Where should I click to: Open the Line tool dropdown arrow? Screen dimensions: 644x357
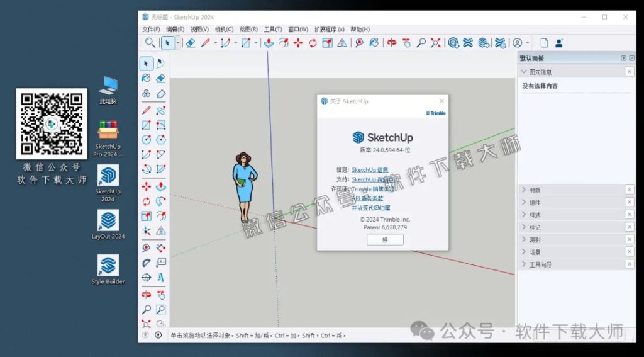point(215,43)
